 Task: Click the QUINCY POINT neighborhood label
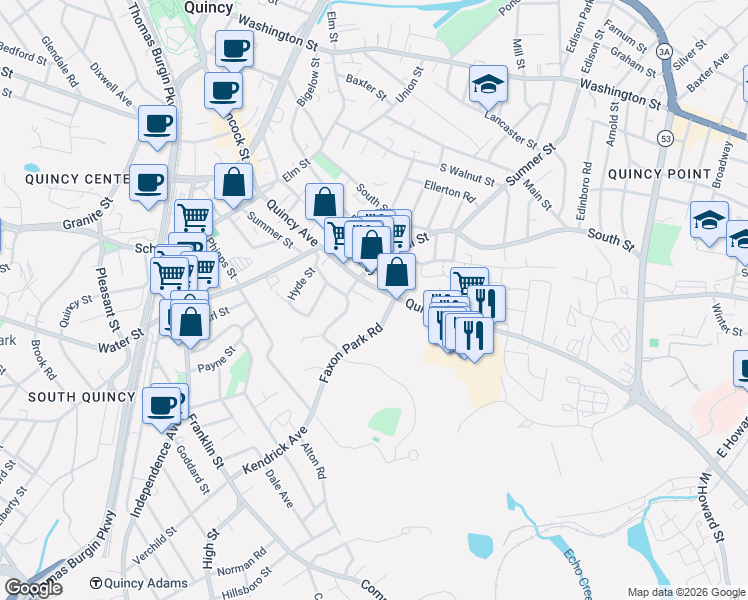[659, 174]
